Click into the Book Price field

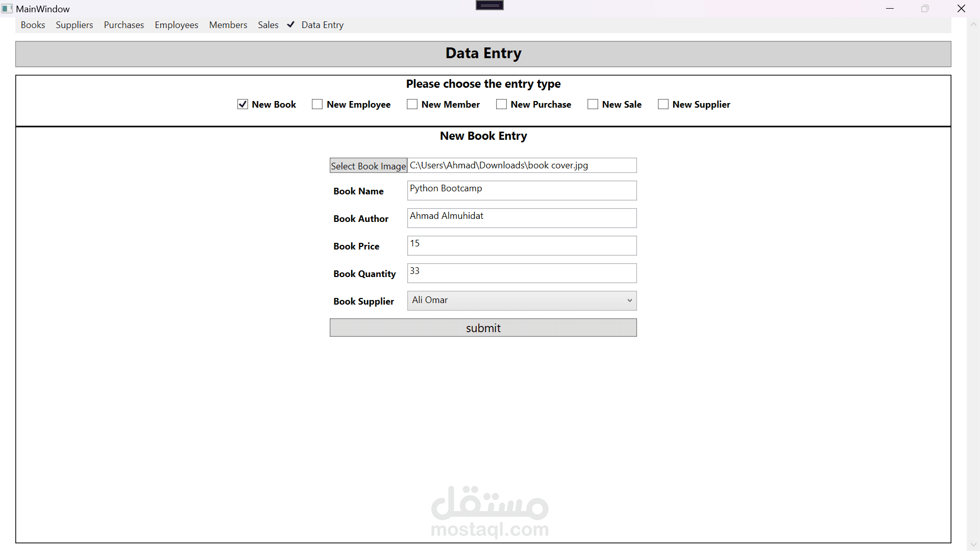[522, 246]
